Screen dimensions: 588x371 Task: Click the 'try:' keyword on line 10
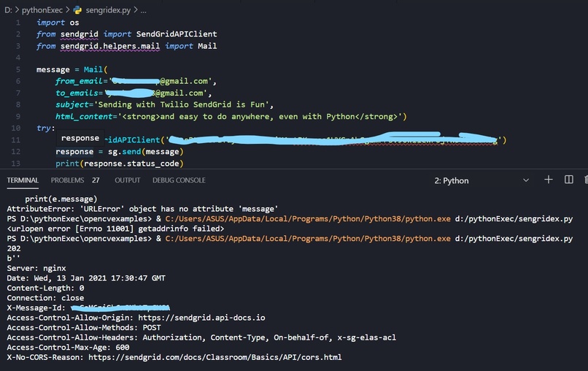[46, 128]
